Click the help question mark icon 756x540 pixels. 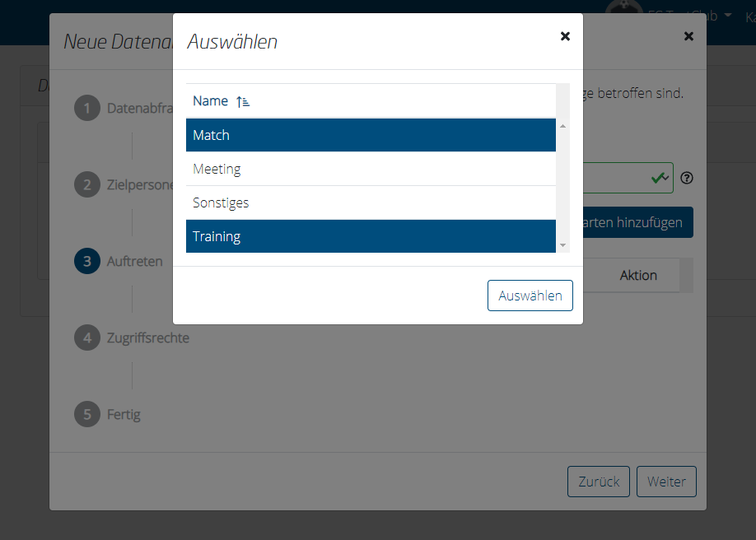pyautogui.click(x=687, y=178)
